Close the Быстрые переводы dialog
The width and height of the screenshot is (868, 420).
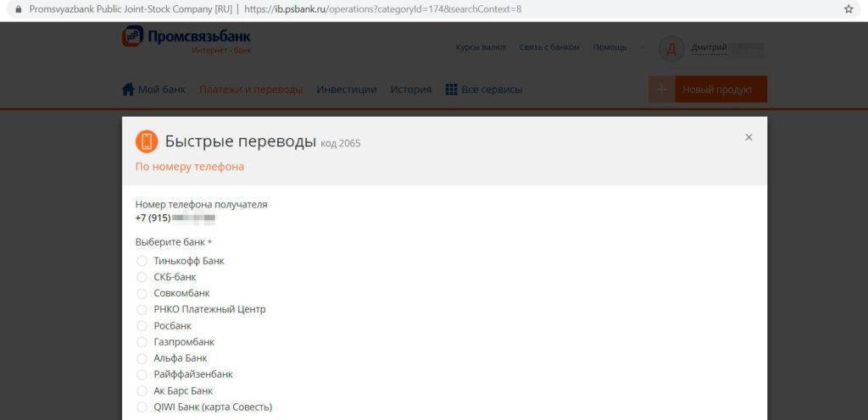(748, 137)
